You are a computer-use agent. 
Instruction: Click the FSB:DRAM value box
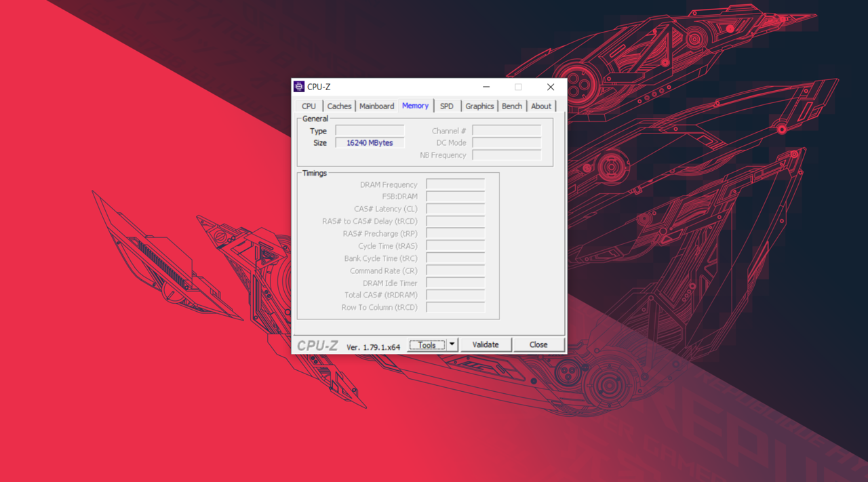tap(456, 197)
